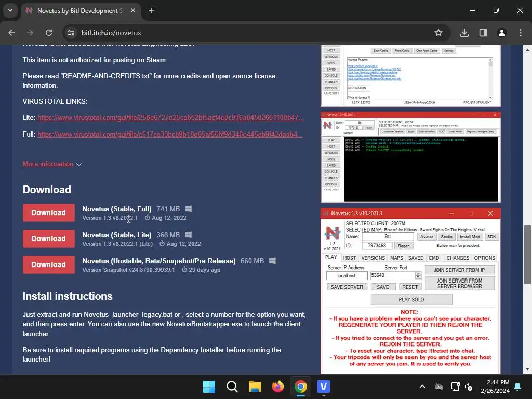Open Chrome downloads icon
The width and height of the screenshot is (532, 399).
pyautogui.click(x=464, y=33)
